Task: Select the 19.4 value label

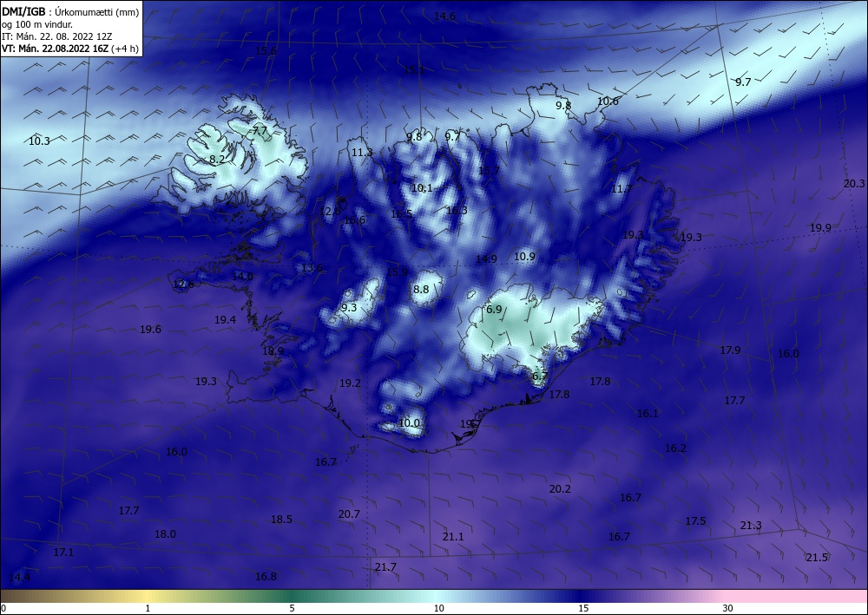Action: 226,320
